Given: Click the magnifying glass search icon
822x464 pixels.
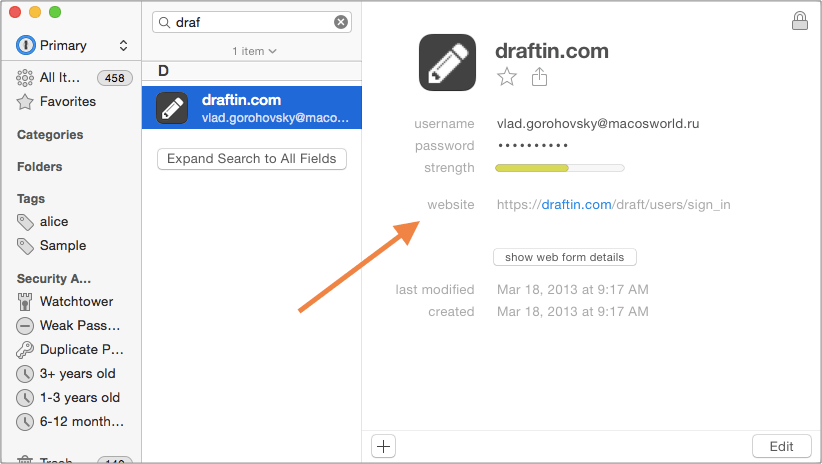Looking at the screenshot, I should point(164,23).
